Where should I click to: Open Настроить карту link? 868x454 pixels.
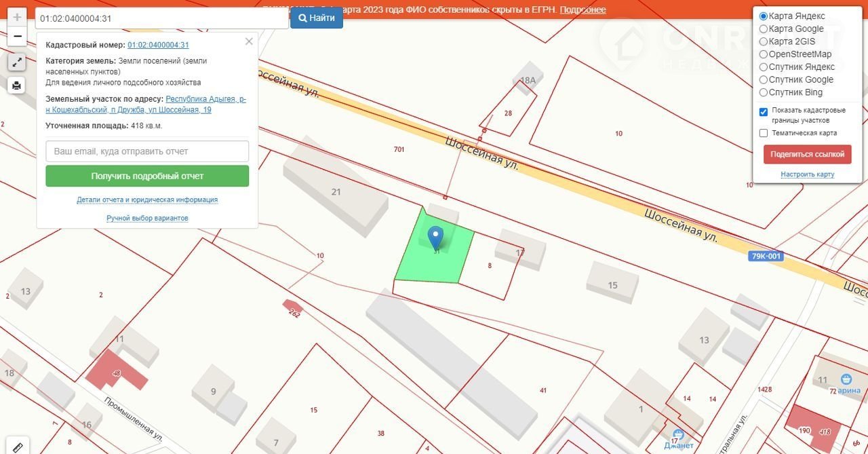(x=807, y=174)
